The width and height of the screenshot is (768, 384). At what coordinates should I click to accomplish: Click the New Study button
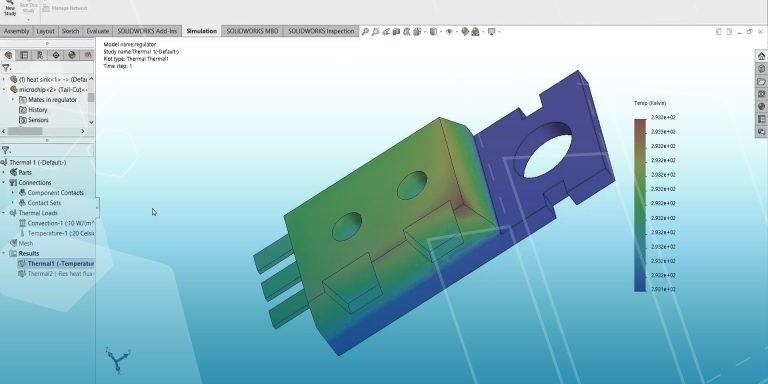pyautogui.click(x=10, y=8)
